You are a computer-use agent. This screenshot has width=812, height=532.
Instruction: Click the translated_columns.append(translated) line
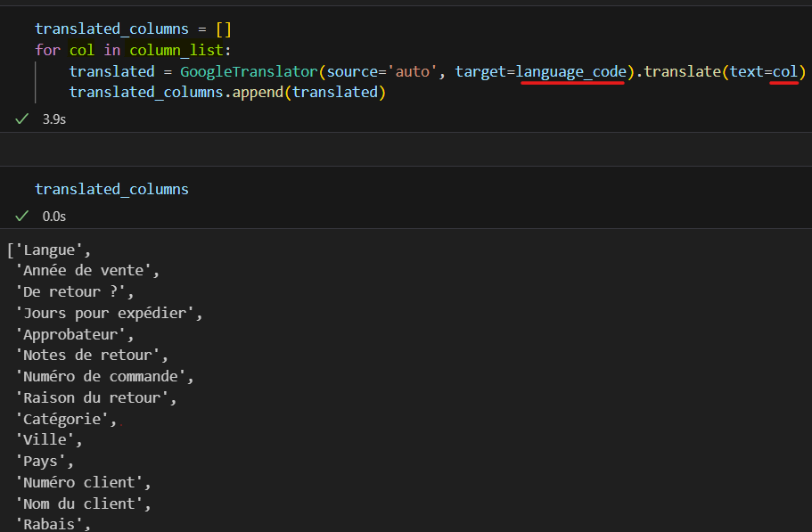[227, 93]
